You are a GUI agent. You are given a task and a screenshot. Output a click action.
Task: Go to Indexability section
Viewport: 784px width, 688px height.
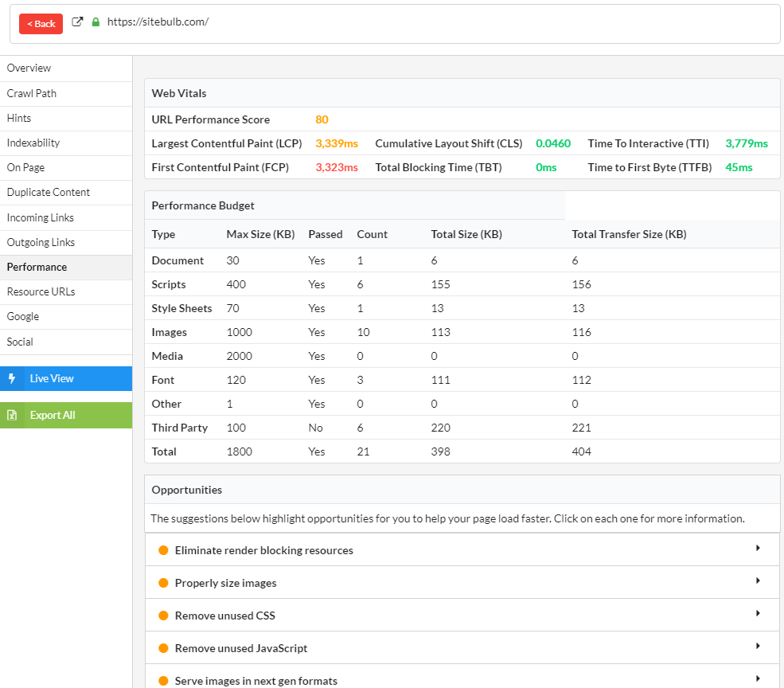pyautogui.click(x=66, y=143)
